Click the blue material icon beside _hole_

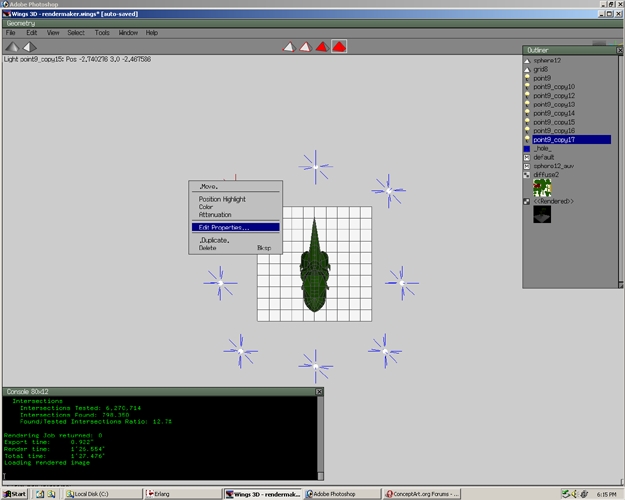tap(527, 149)
